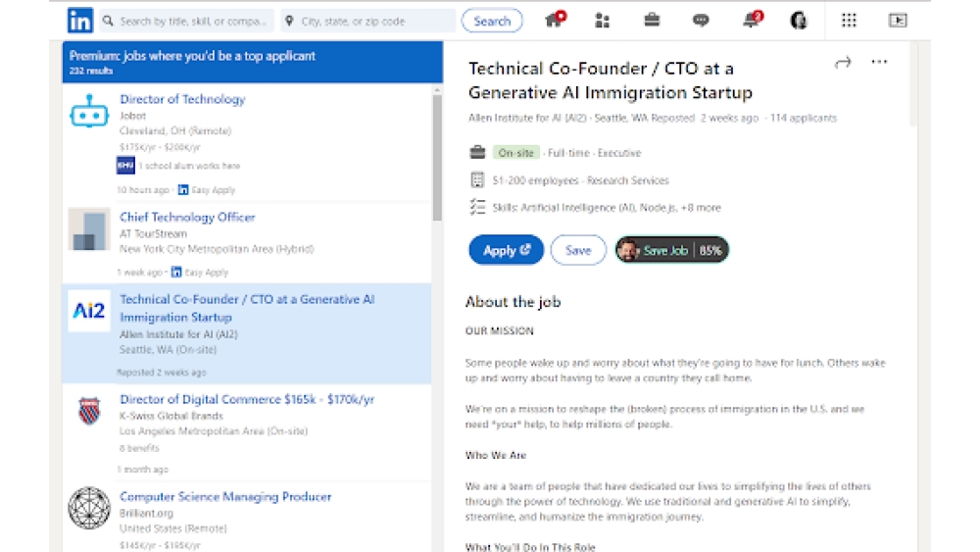Click the job list scrollbar
Viewport: 980px width, 552px height.
(437, 157)
